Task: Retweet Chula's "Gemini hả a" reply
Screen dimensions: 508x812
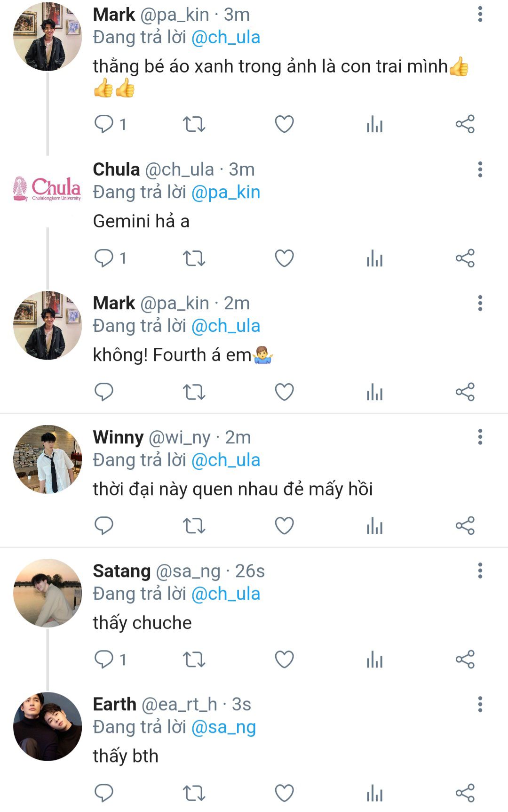Action: (x=194, y=258)
